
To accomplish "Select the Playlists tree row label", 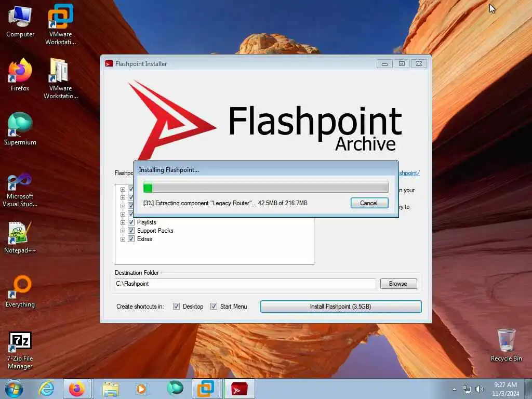I will point(147,222).
